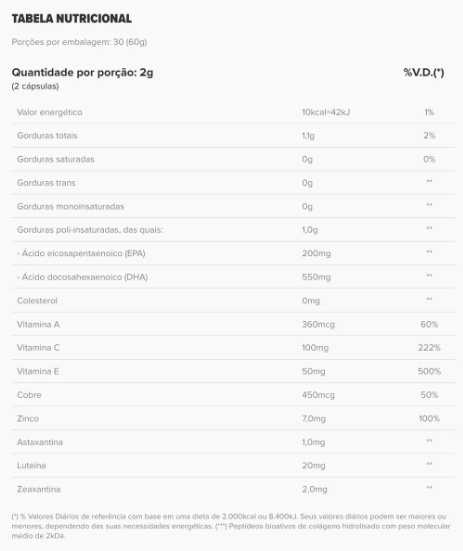Click the Gorduras totais row label
Image resolution: width=463 pixels, height=551 pixels.
click(x=47, y=136)
